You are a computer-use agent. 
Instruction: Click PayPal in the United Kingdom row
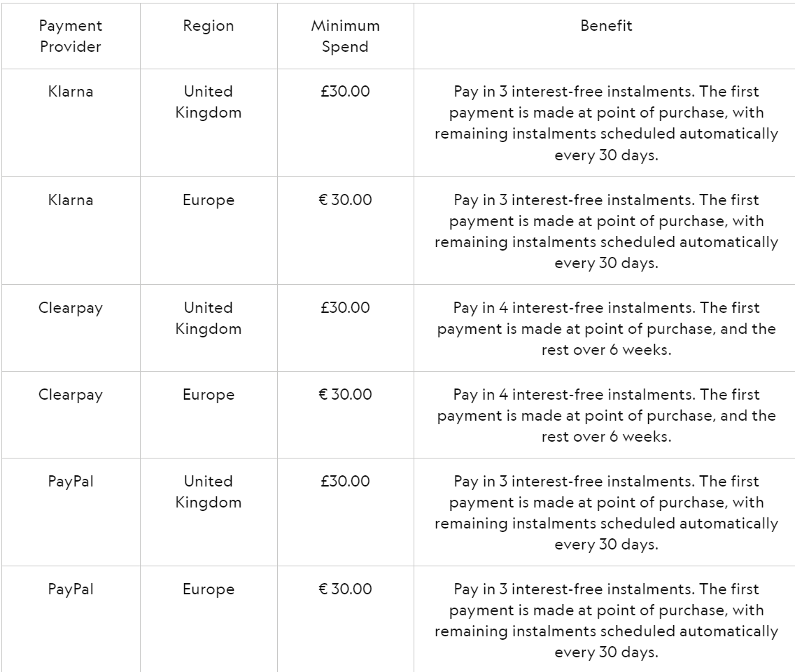tap(70, 482)
